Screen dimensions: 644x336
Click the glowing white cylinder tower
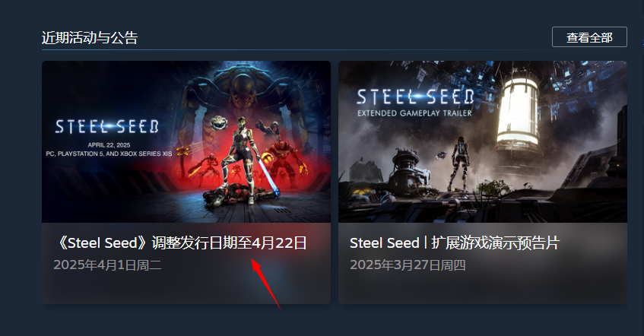[519, 111]
